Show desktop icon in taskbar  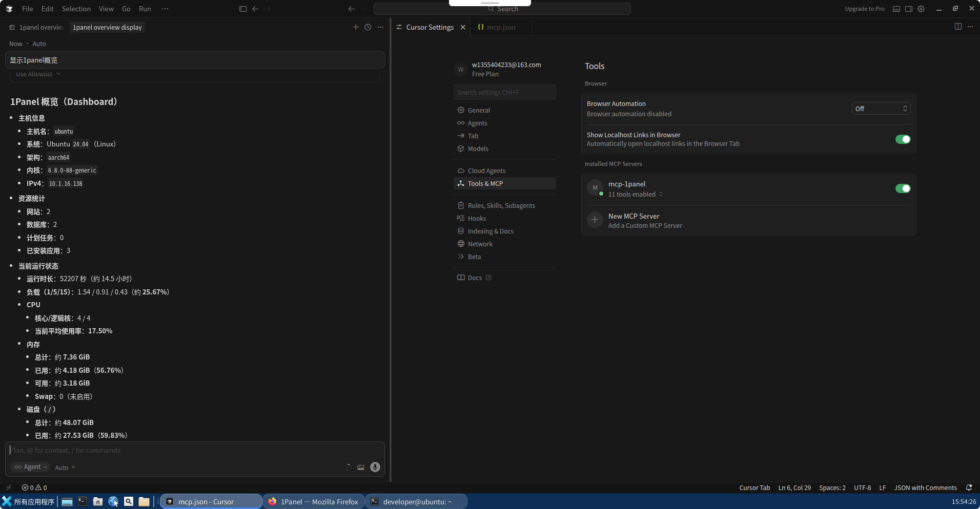pos(67,501)
